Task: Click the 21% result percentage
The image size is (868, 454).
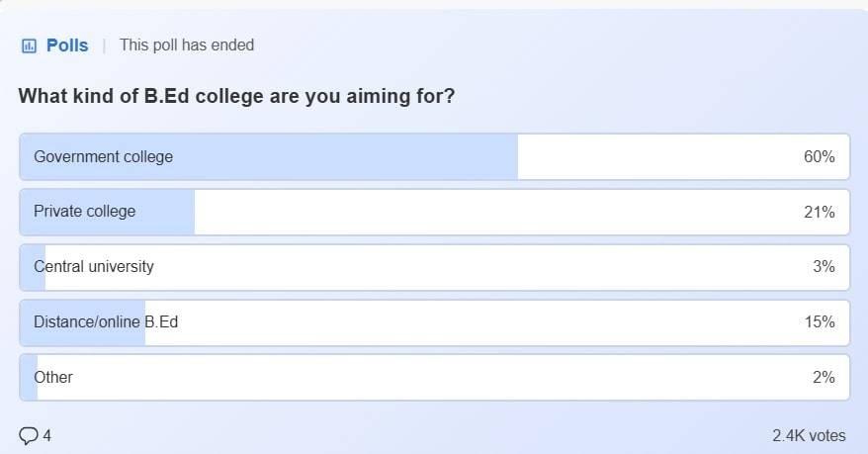Action: [820, 213]
